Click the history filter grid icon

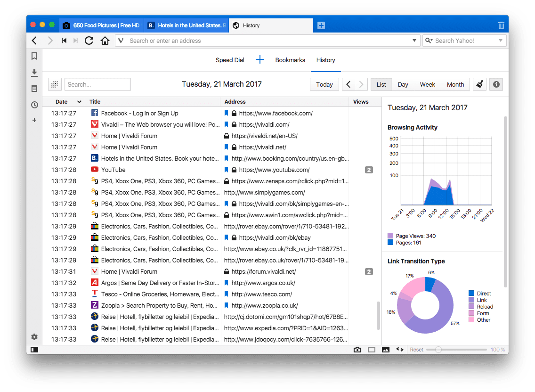point(55,84)
